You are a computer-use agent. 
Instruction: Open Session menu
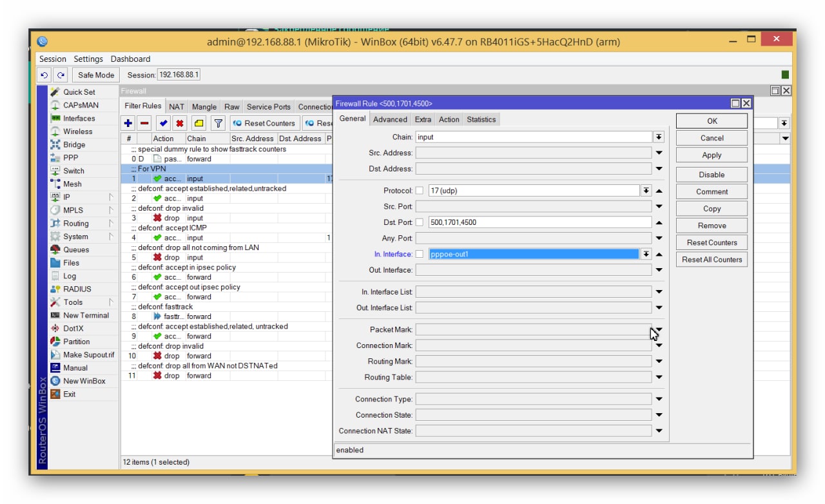tap(53, 59)
